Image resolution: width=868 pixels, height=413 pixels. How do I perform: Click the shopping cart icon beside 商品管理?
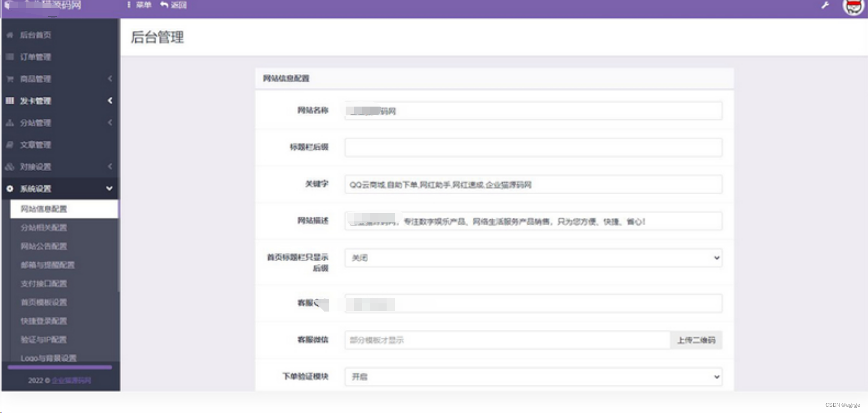tap(10, 79)
